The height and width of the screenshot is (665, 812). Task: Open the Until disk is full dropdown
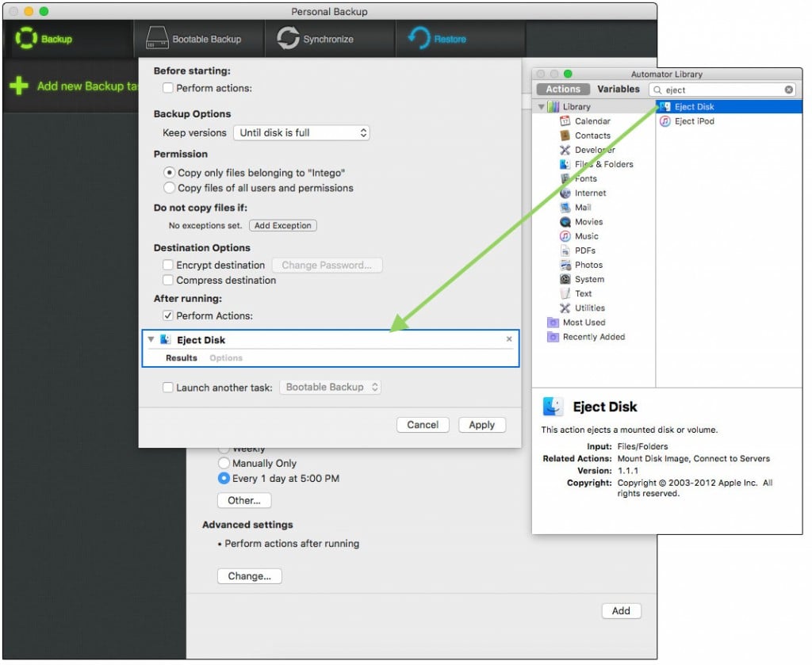click(301, 132)
